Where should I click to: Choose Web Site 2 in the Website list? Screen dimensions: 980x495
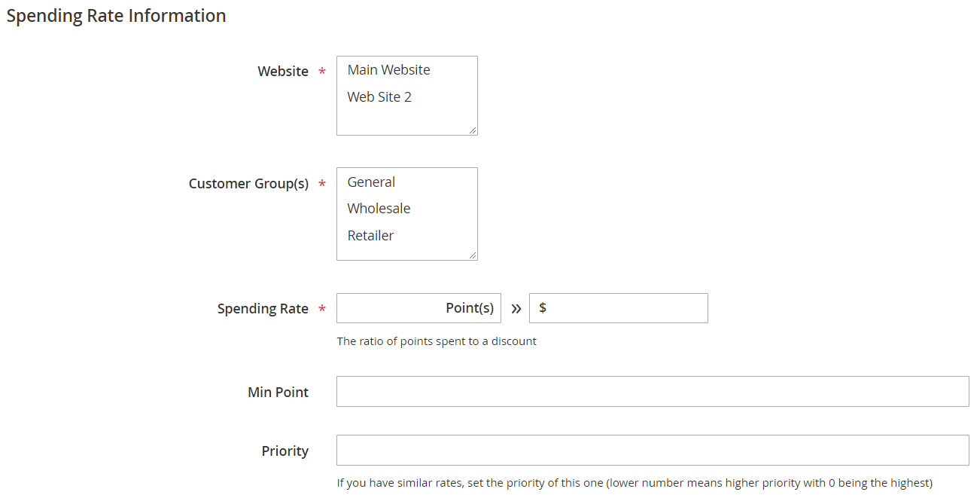[x=379, y=97]
